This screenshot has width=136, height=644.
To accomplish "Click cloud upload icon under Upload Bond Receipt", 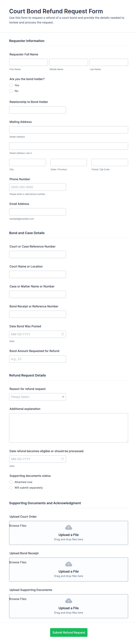I will click(x=68, y=564).
